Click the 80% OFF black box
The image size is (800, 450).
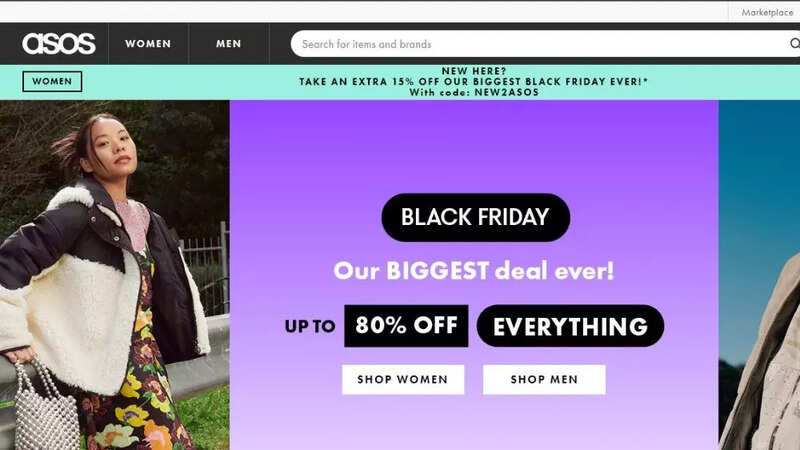406,326
